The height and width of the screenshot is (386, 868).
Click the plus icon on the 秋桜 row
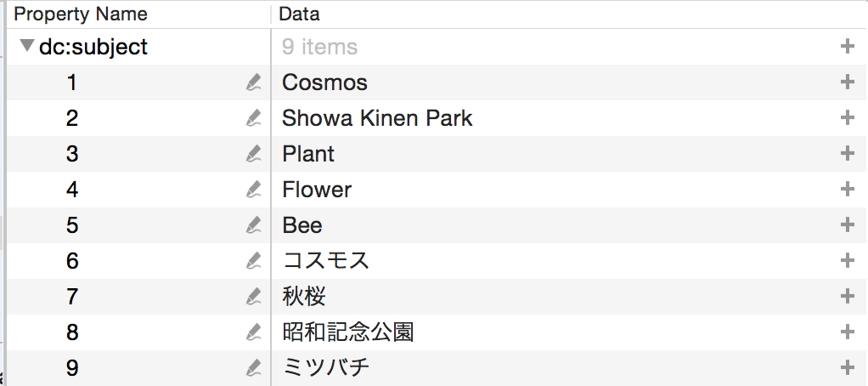coord(846,297)
